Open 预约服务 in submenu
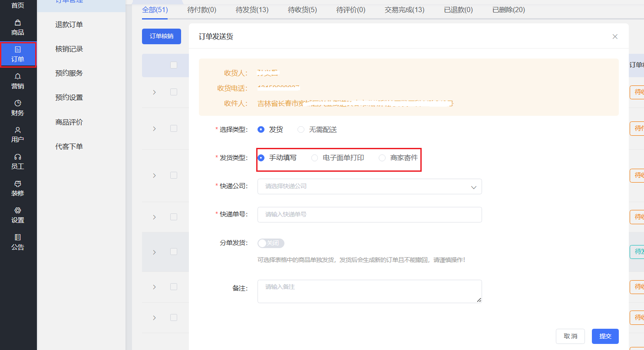The width and height of the screenshot is (644, 350). pos(69,73)
